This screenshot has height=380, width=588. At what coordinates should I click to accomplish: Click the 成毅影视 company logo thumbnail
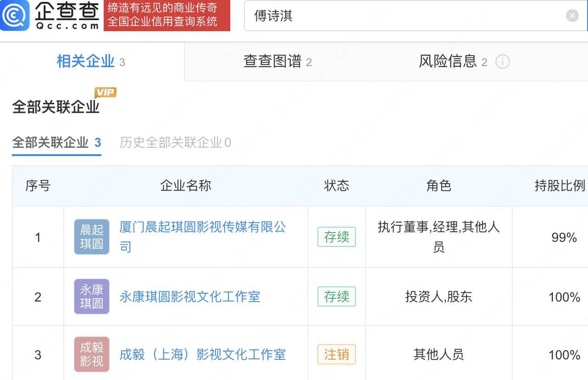(92, 354)
